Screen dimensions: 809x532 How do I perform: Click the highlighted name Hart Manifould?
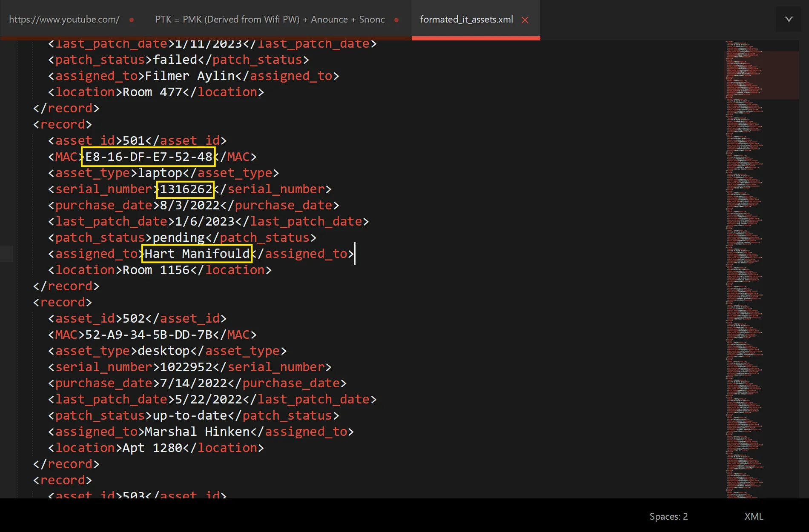coord(197,254)
